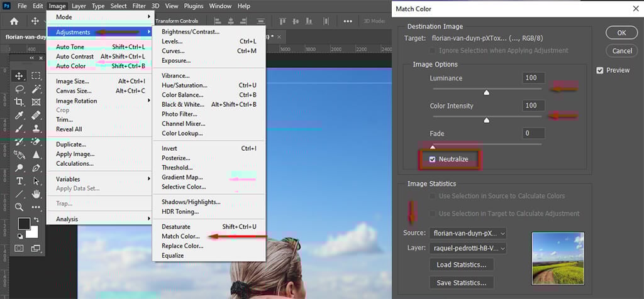The height and width of the screenshot is (299, 644).
Task: Toggle the Preview checkbox
Action: pyautogui.click(x=600, y=70)
